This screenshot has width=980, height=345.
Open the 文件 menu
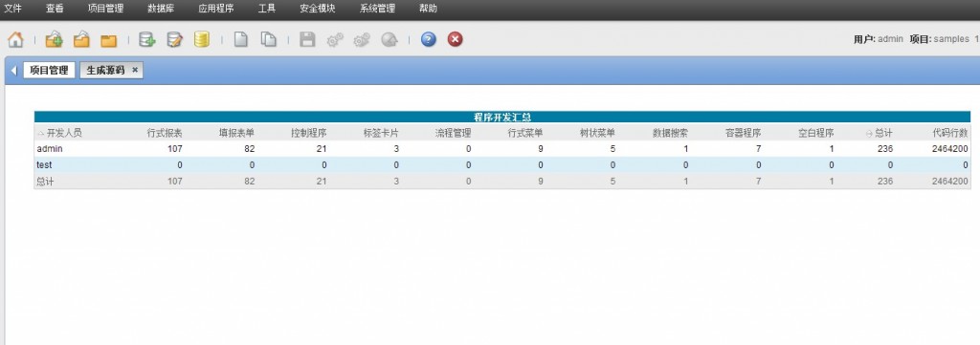(13, 9)
